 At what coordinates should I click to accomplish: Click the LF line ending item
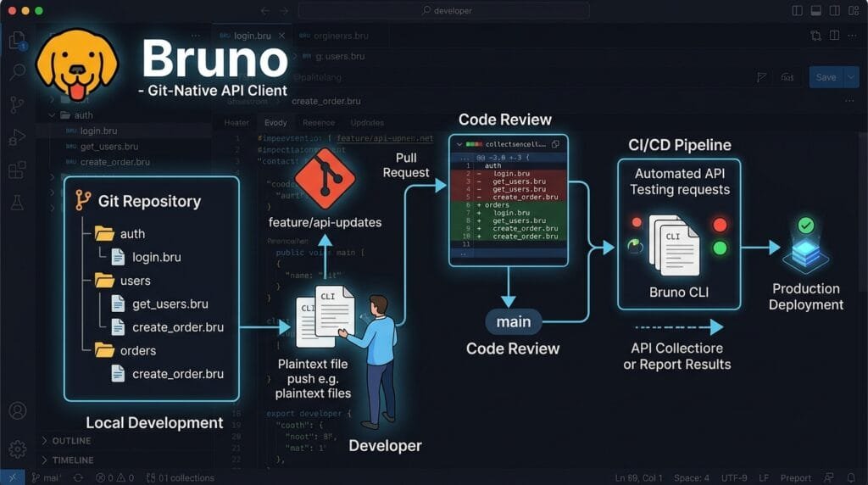(x=764, y=477)
